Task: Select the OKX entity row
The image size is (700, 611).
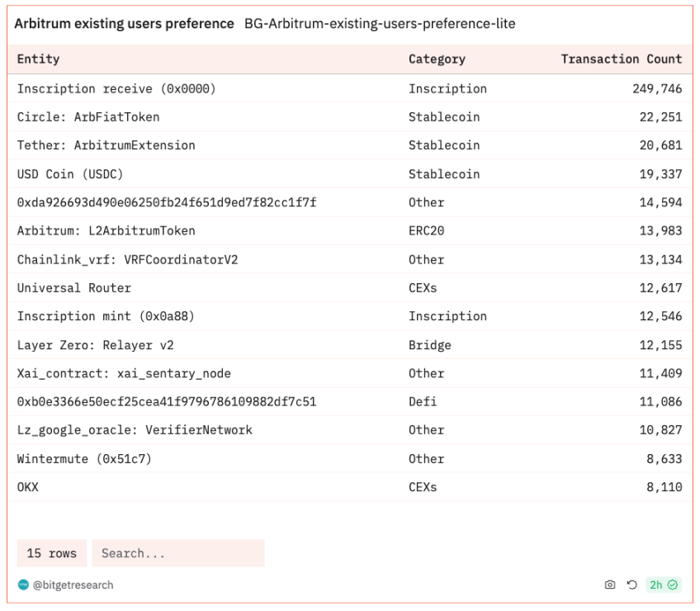Action: click(350, 487)
